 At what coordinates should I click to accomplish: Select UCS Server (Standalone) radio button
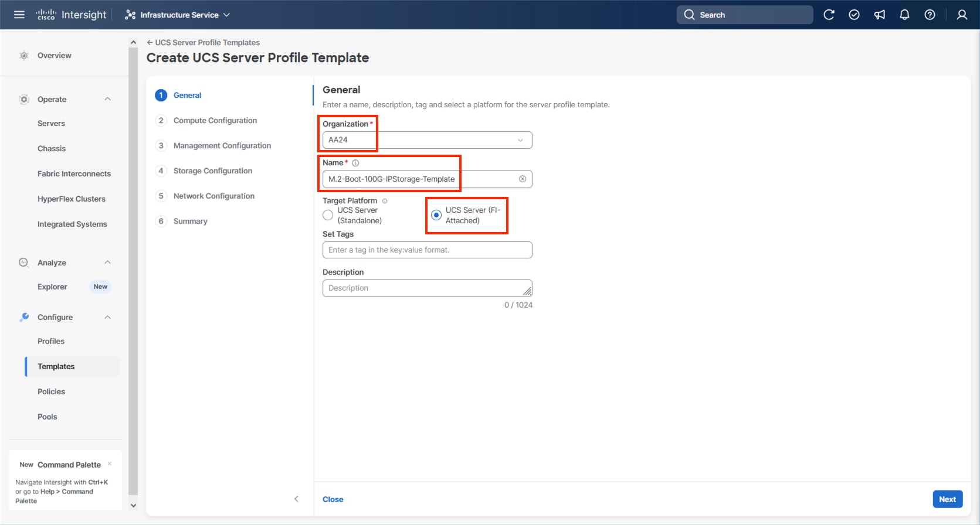tap(328, 215)
